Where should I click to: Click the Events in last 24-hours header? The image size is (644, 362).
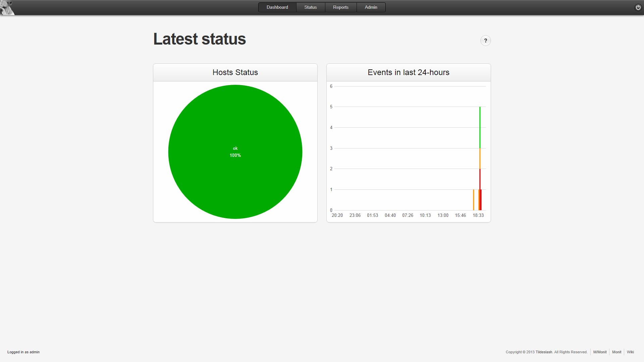click(x=408, y=72)
